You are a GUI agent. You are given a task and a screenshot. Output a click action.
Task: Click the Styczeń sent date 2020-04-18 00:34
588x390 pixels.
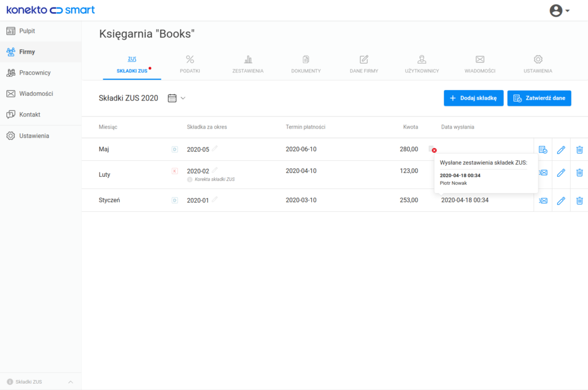pos(465,200)
